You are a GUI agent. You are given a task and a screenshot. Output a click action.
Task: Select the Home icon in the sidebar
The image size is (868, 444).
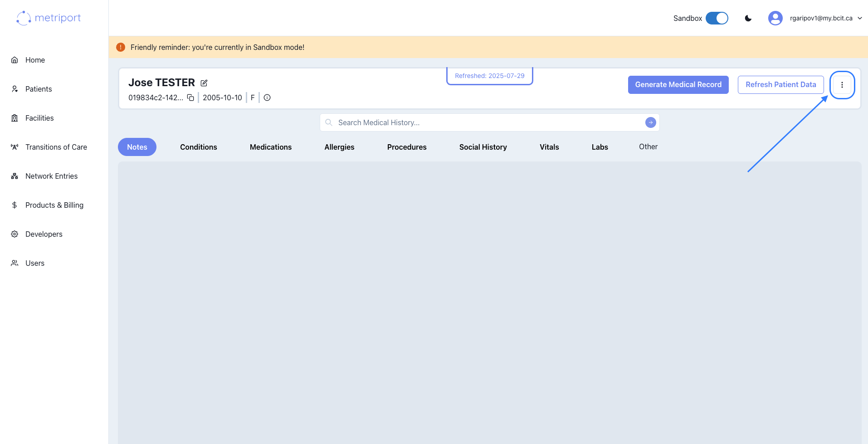(15, 60)
